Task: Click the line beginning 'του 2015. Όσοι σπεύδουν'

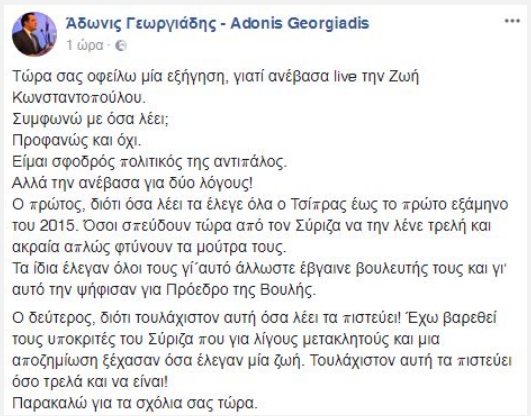Action: [x=252, y=226]
